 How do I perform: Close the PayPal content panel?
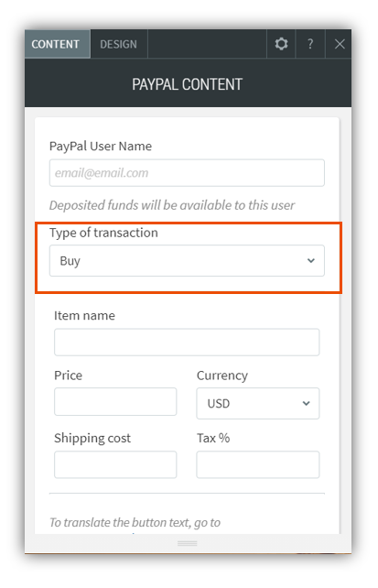pos(340,44)
